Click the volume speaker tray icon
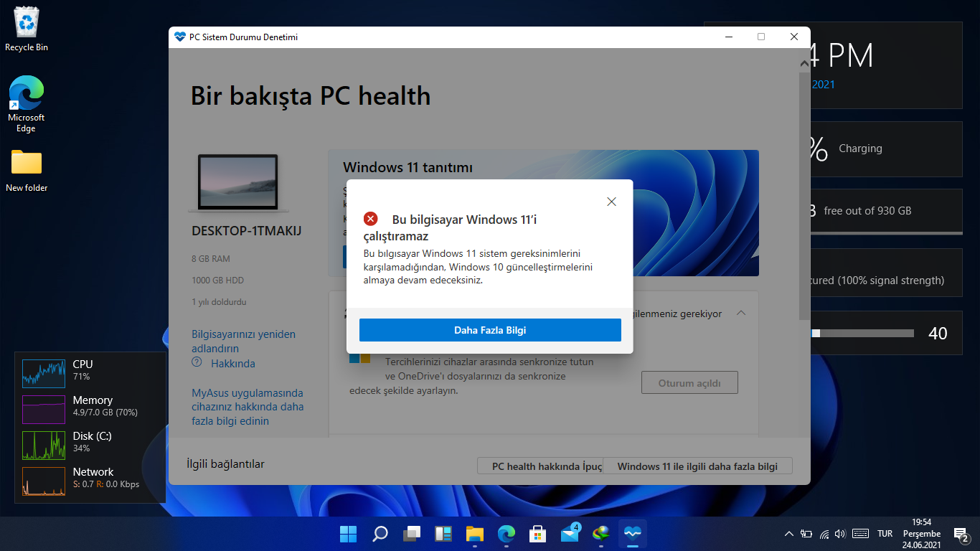980x551 pixels. [x=840, y=534]
